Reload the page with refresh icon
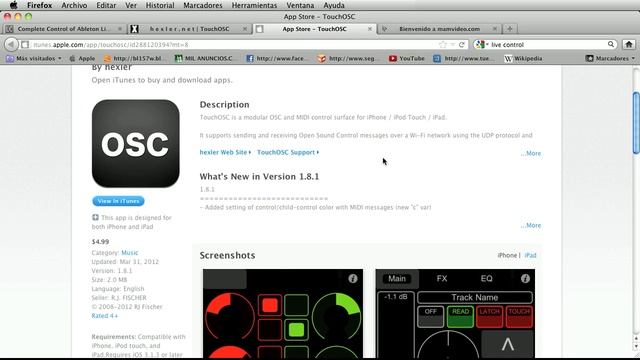The height and width of the screenshot is (360, 640). pos(462,44)
